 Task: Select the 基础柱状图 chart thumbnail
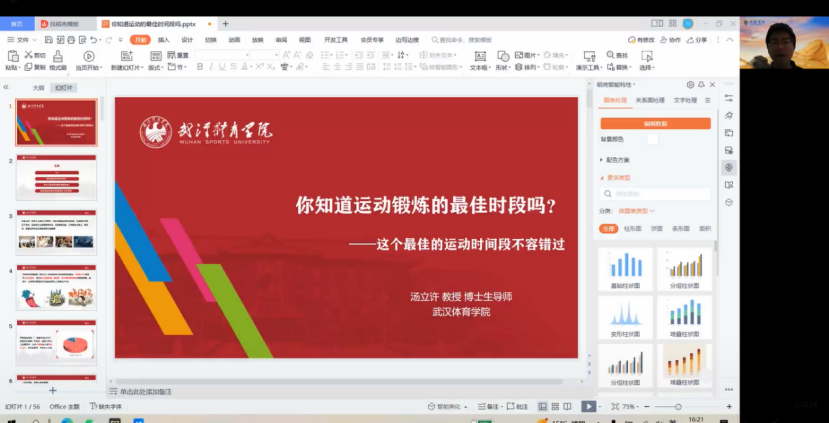pyautogui.click(x=626, y=268)
